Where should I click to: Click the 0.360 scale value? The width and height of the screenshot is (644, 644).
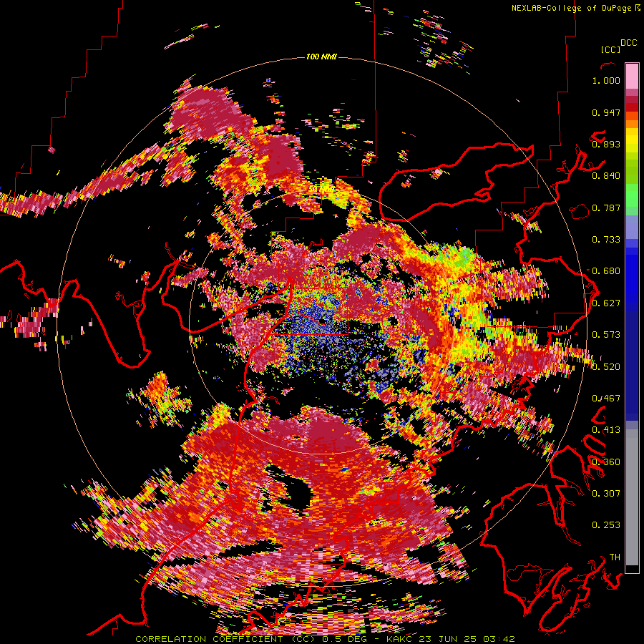(606, 462)
